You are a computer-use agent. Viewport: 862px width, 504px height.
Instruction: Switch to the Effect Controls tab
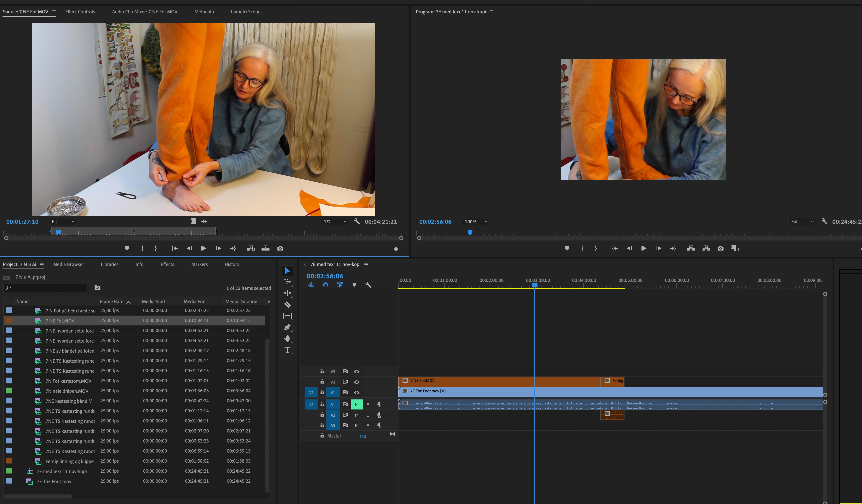pyautogui.click(x=80, y=12)
